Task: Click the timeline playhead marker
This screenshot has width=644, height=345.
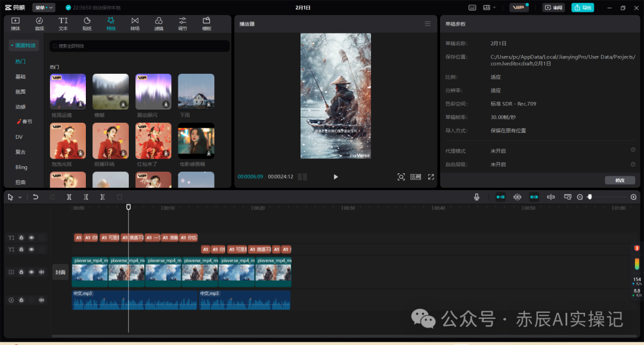Action: 129,207
